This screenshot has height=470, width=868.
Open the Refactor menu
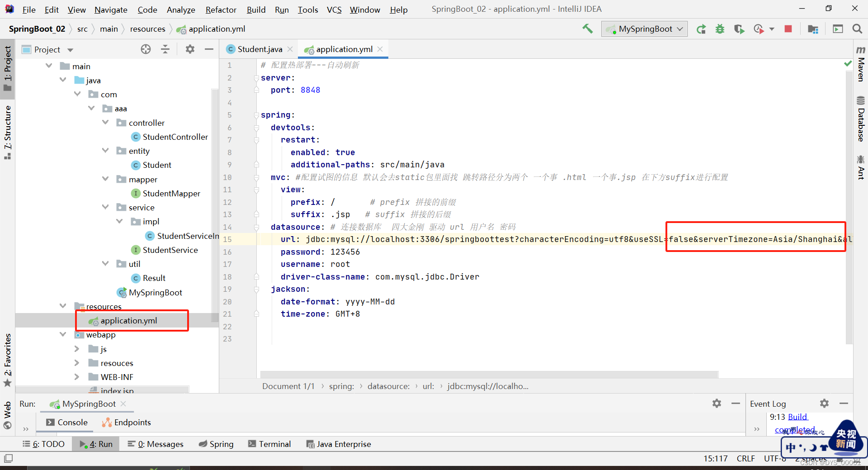[x=221, y=9]
